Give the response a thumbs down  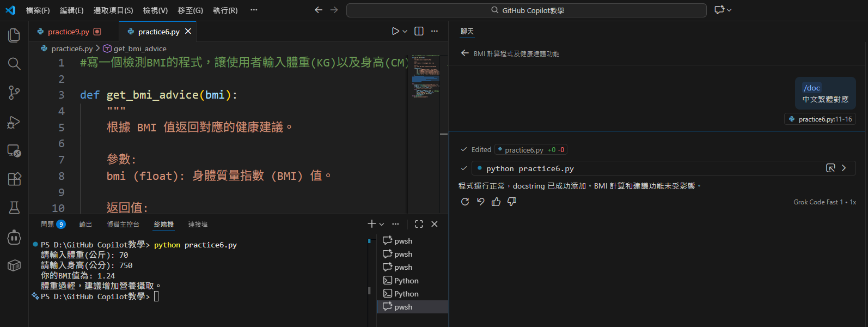[x=512, y=202]
